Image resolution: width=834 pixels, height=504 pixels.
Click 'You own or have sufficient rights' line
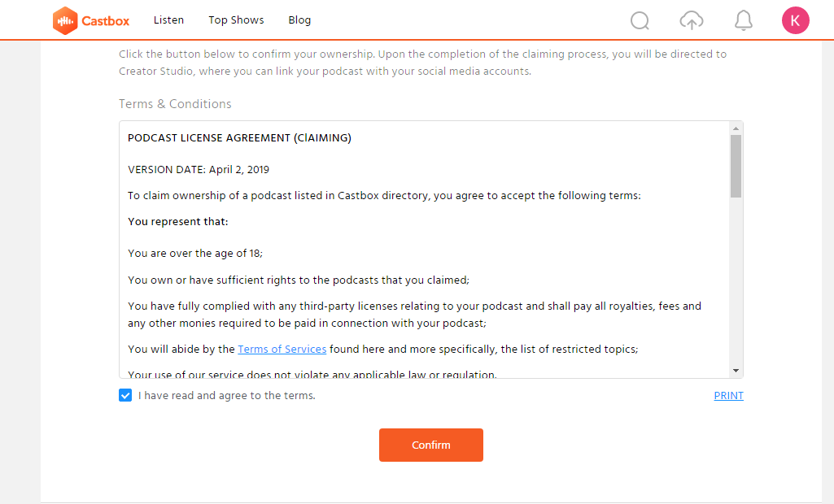(x=299, y=280)
